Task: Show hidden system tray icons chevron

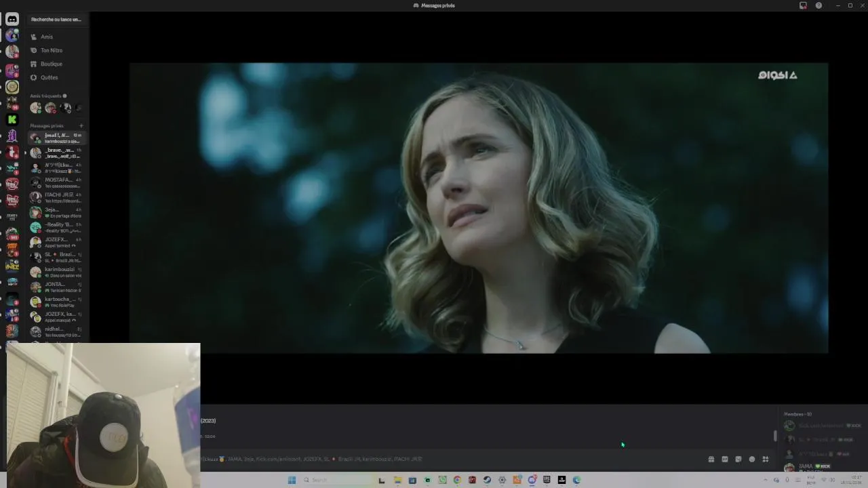Action: point(766,480)
